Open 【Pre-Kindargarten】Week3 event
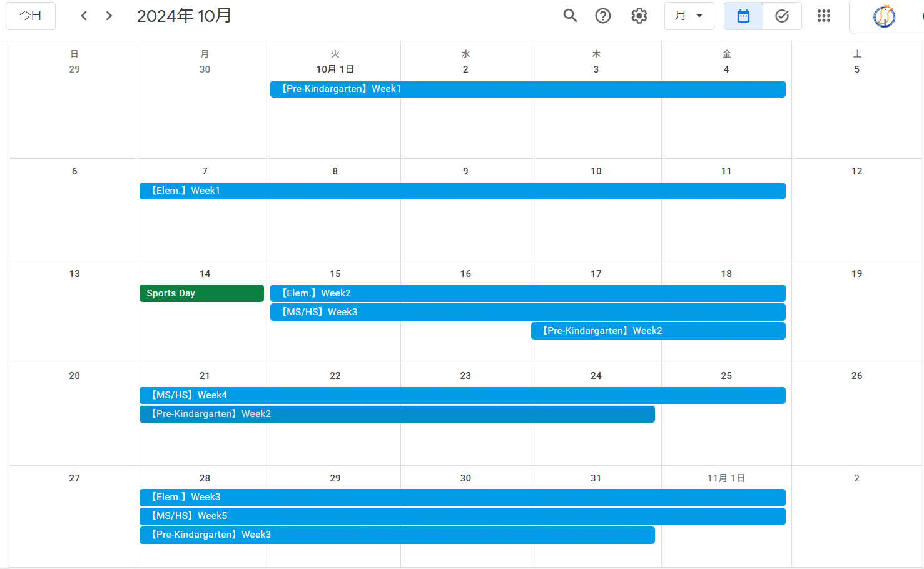This screenshot has height=569, width=924. [397, 535]
